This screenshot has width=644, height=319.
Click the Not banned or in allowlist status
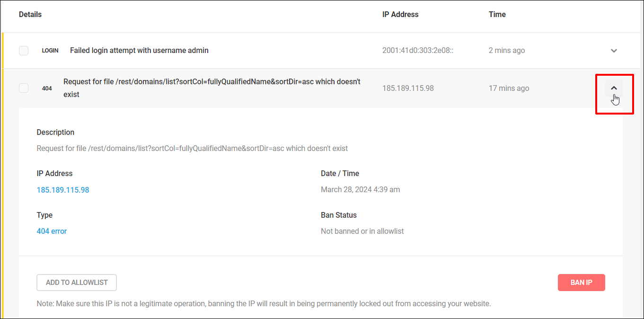(362, 231)
